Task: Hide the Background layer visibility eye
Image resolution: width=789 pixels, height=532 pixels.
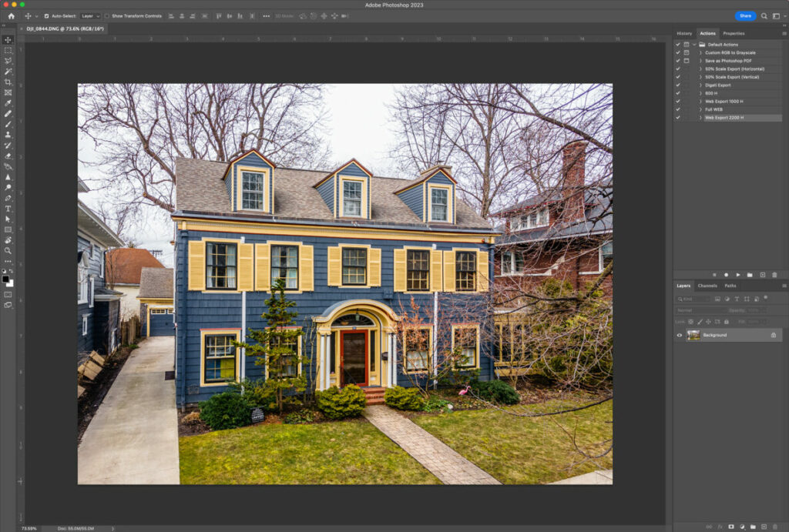Action: (680, 335)
